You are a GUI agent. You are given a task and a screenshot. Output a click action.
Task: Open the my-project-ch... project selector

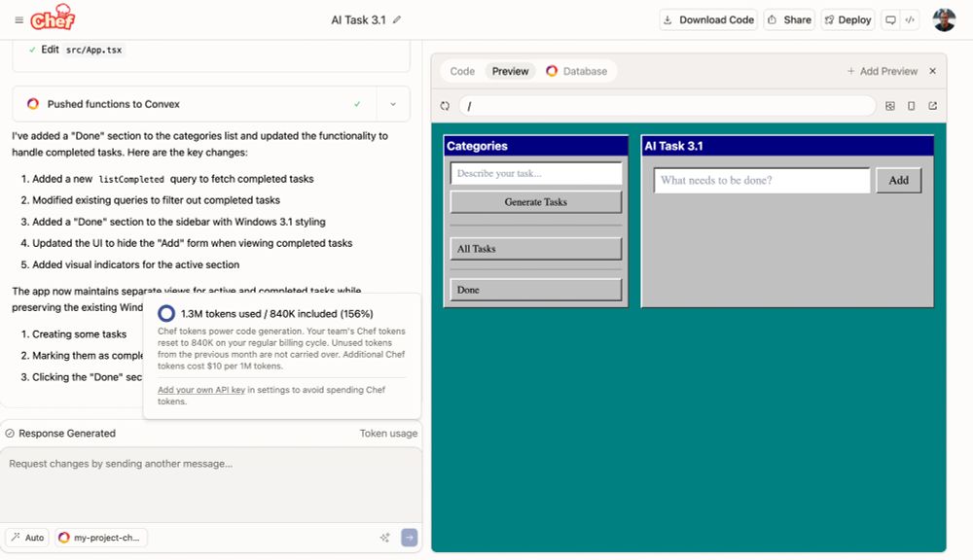point(100,538)
